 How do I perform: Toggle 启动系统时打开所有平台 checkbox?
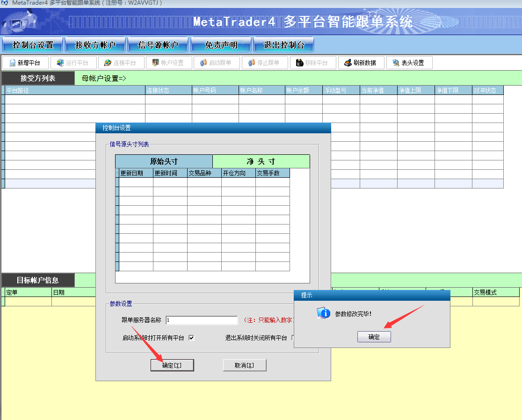pyautogui.click(x=191, y=338)
